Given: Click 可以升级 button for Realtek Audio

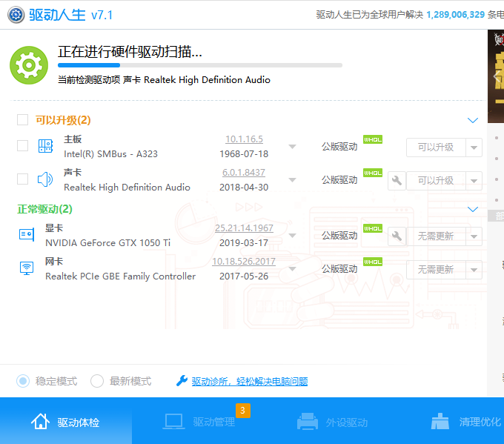Looking at the screenshot, I should coord(436,181).
